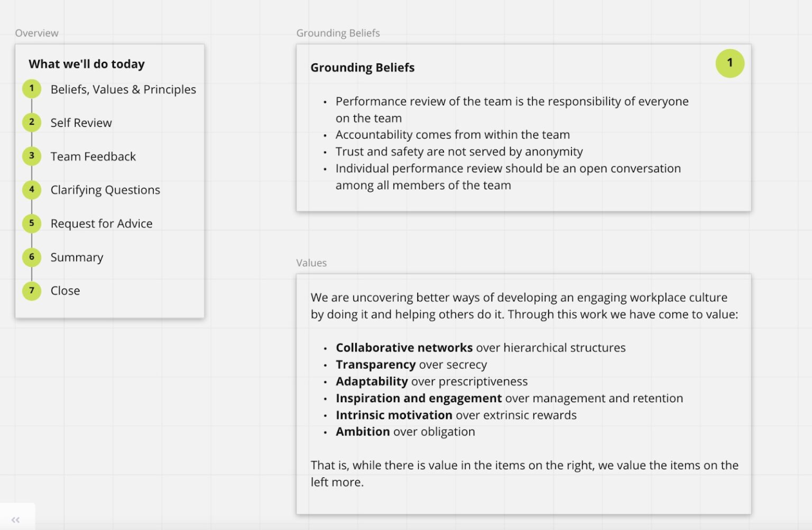Select the Team Feedback agenda item
Screen dimensions: 812x530
tap(93, 156)
